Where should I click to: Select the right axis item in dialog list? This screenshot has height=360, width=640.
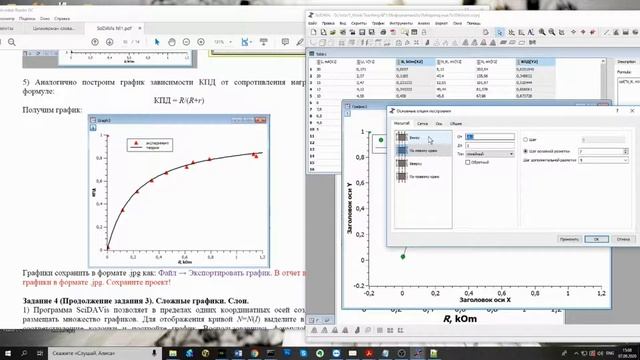pyautogui.click(x=423, y=177)
